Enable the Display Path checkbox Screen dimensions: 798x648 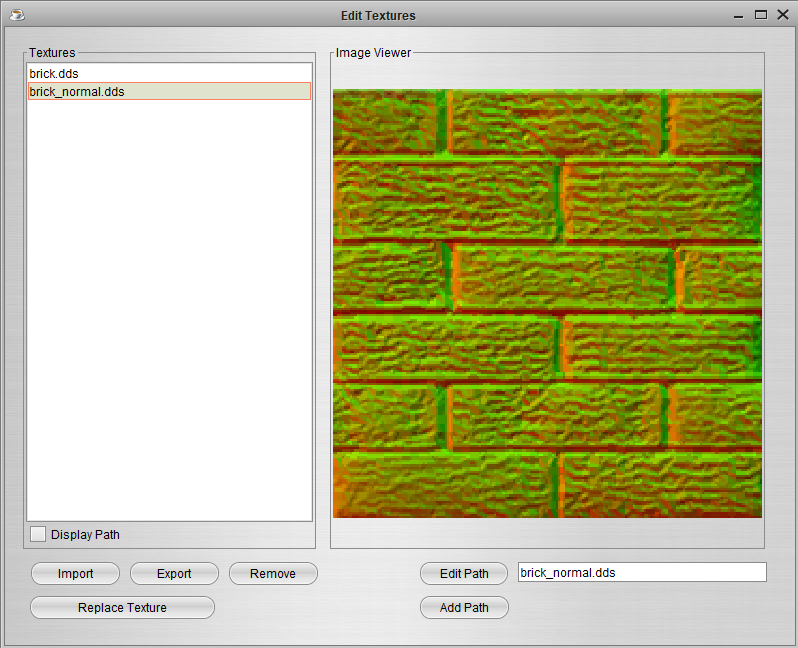[x=38, y=534]
